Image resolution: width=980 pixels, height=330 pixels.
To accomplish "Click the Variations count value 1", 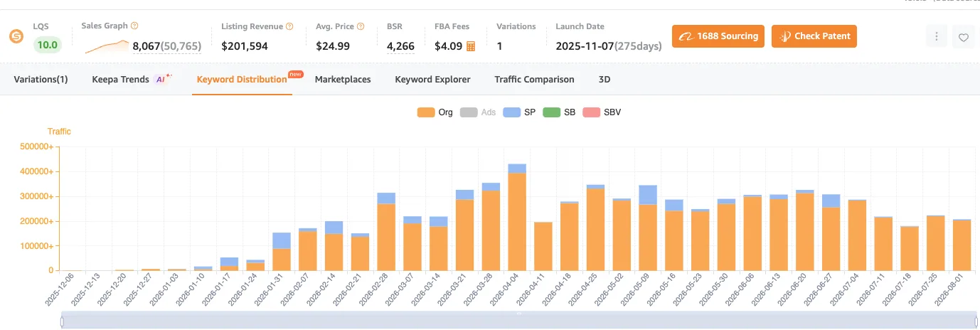I will (499, 46).
